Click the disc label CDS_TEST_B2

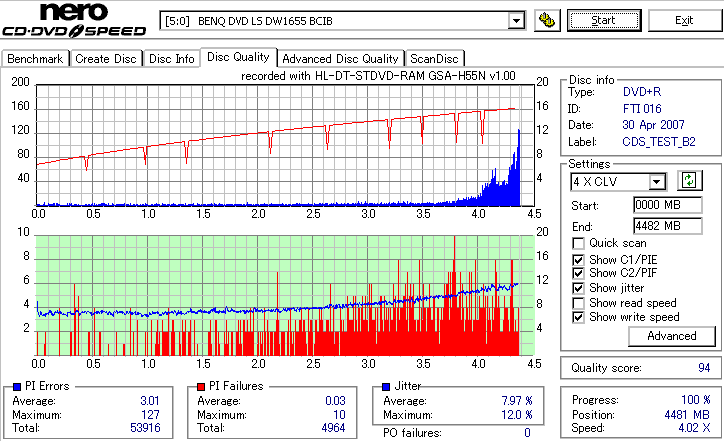659,142
